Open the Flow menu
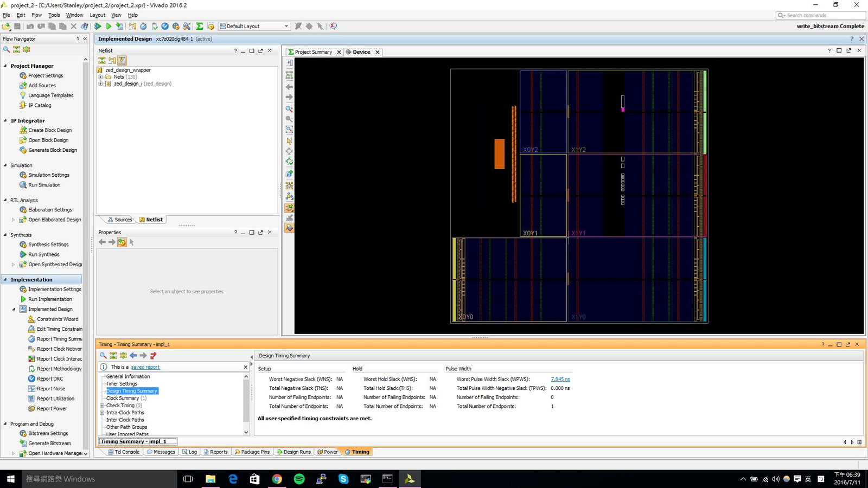The height and width of the screenshot is (488, 868). (36, 15)
